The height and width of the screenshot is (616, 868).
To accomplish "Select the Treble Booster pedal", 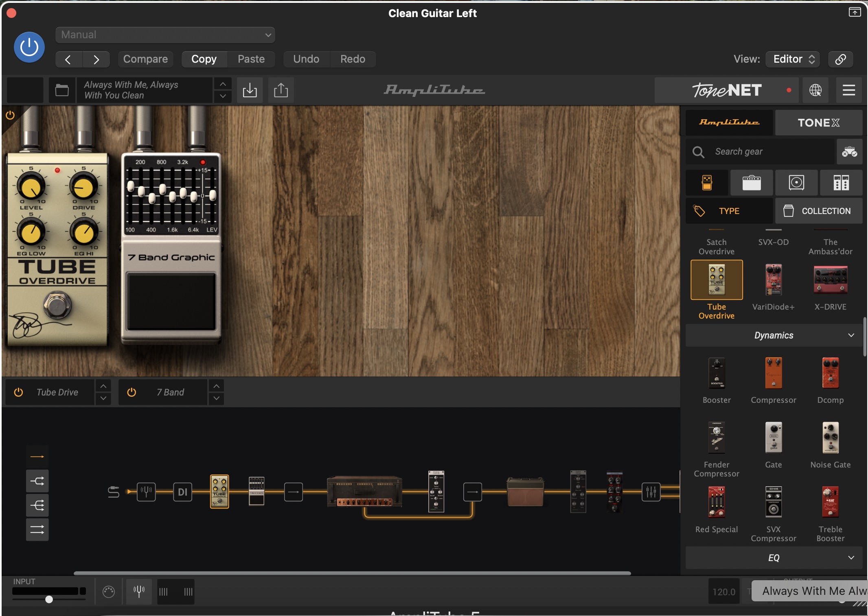I will (831, 502).
